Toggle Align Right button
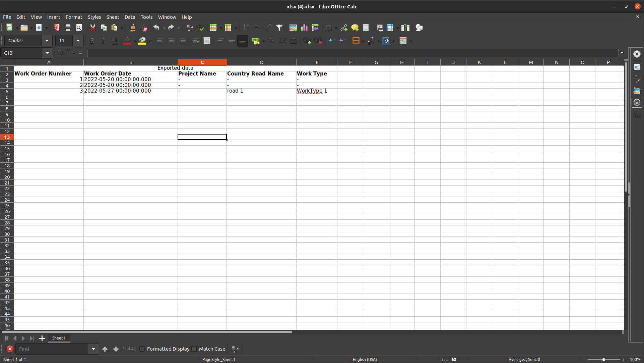The image size is (644, 363). pyautogui.click(x=182, y=41)
